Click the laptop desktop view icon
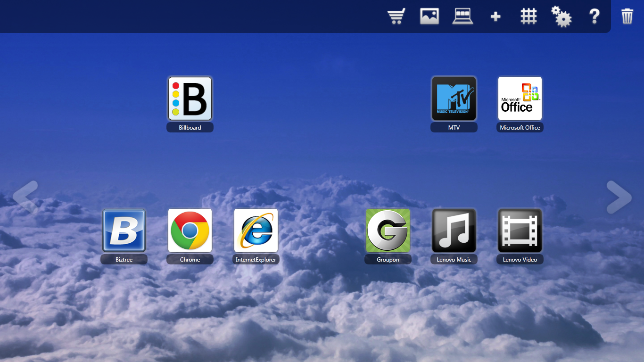 pos(462,16)
